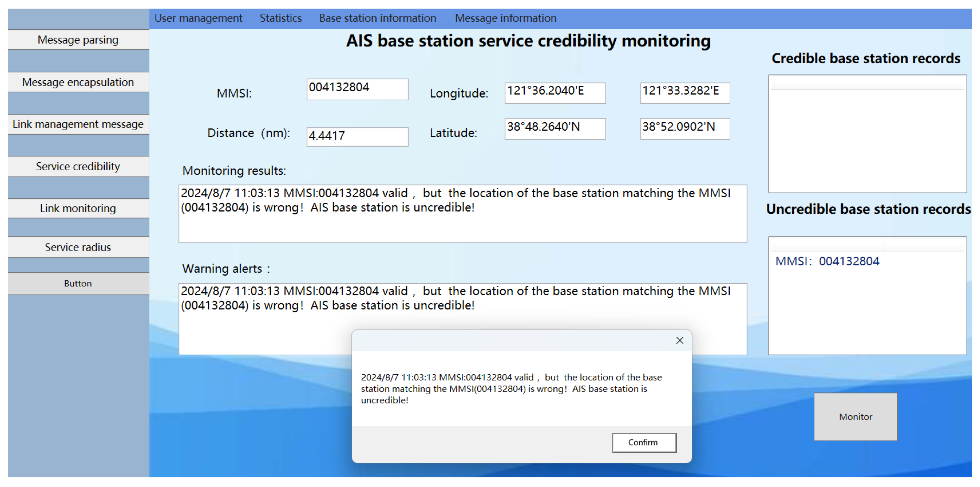980x487 pixels.
Task: Select Link management message in sidebar
Action: [x=77, y=124]
